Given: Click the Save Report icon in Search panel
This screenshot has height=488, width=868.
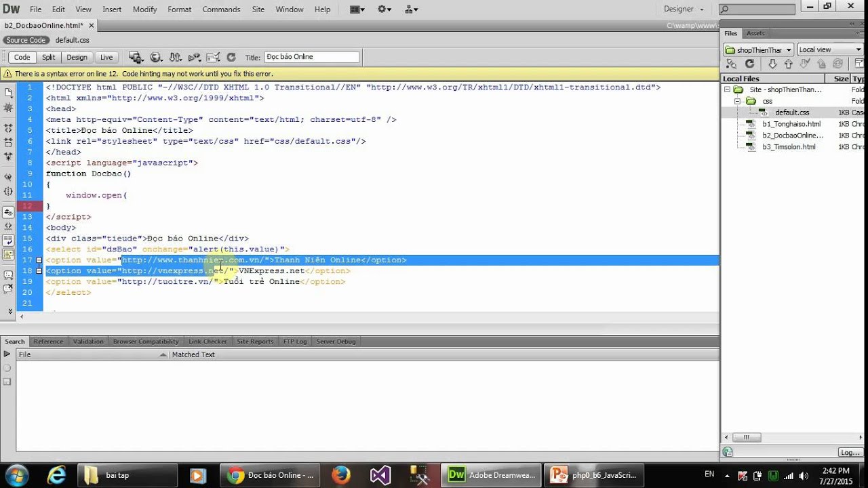Looking at the screenshot, I should pyautogui.click(x=7, y=382).
